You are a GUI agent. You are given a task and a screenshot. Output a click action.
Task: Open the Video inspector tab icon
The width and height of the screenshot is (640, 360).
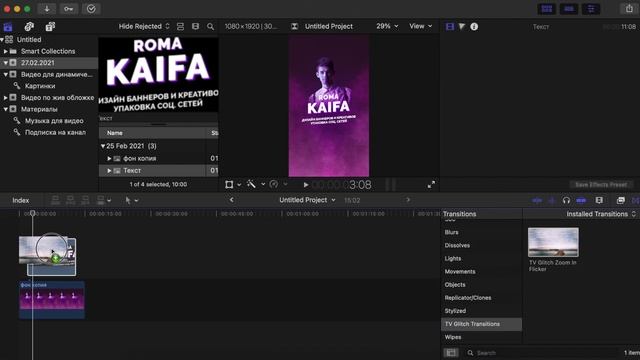point(450,27)
